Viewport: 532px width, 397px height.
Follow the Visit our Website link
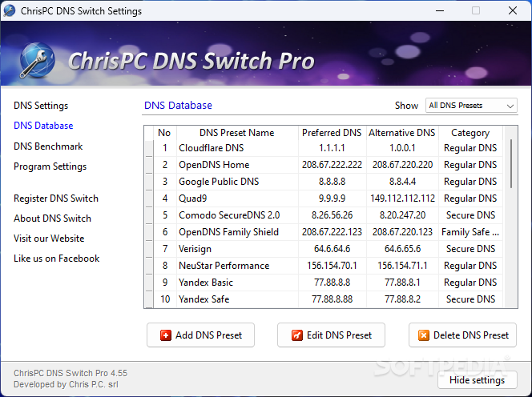(x=49, y=239)
